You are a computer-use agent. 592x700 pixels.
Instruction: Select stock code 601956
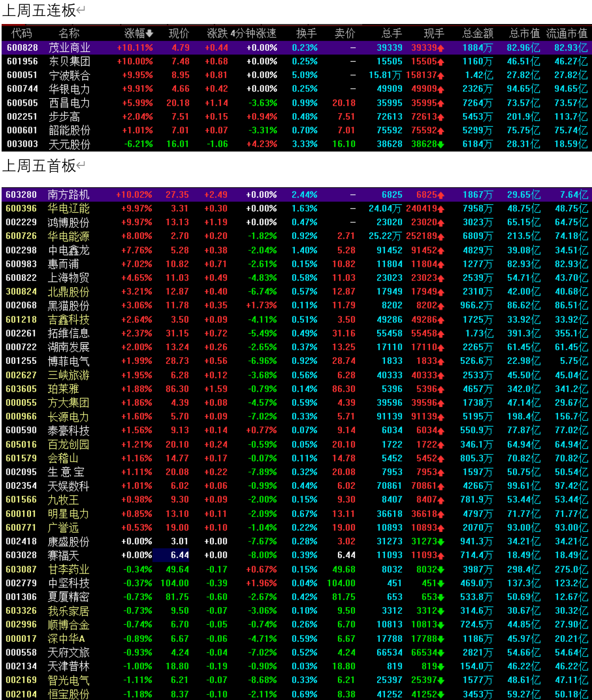22,61
